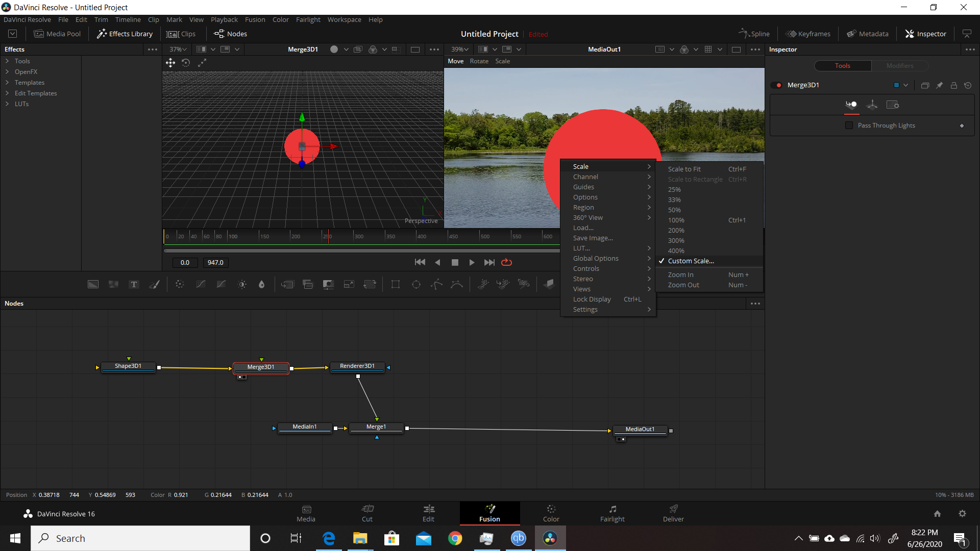The width and height of the screenshot is (980, 551).
Task: Open the Fusion menu in menu bar
Action: tap(255, 20)
